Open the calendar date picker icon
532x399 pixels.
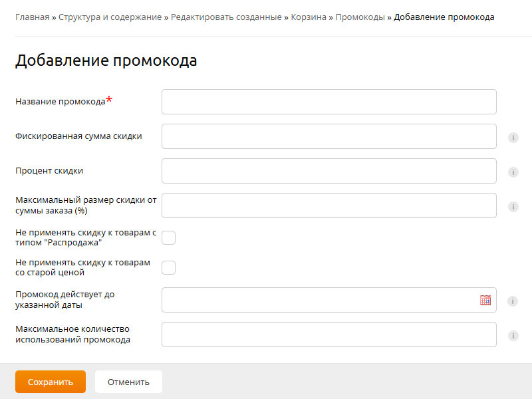[x=485, y=300]
